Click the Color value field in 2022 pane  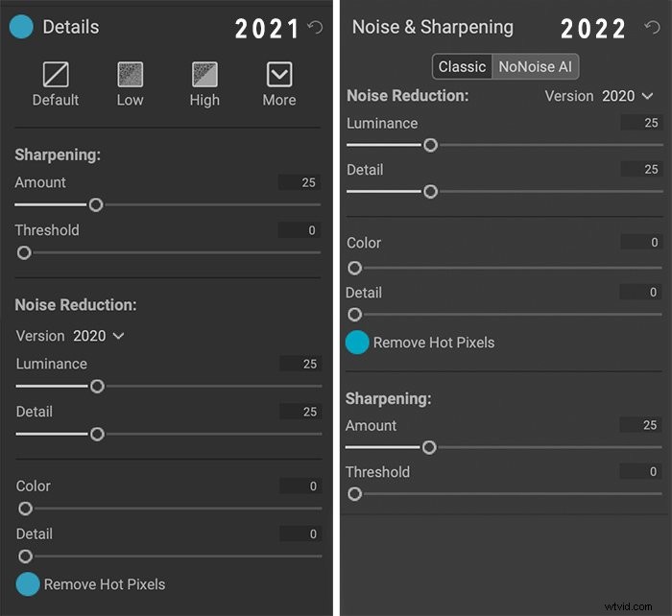tap(640, 242)
